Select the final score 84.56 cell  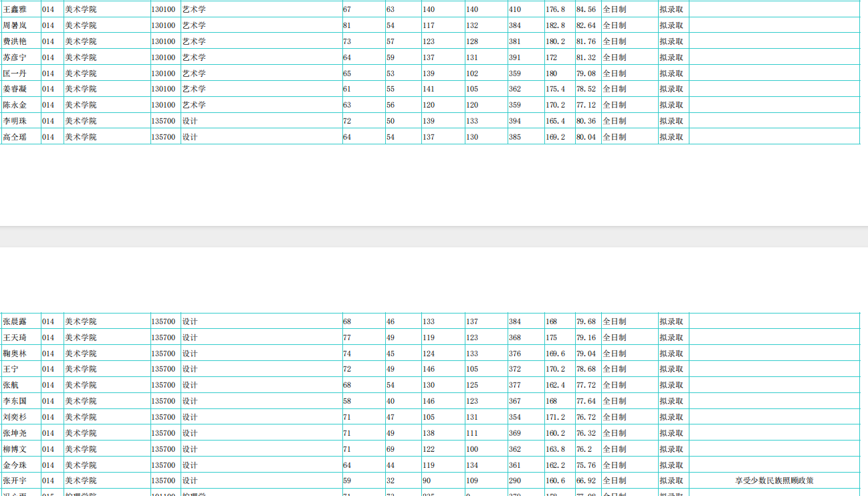click(586, 9)
